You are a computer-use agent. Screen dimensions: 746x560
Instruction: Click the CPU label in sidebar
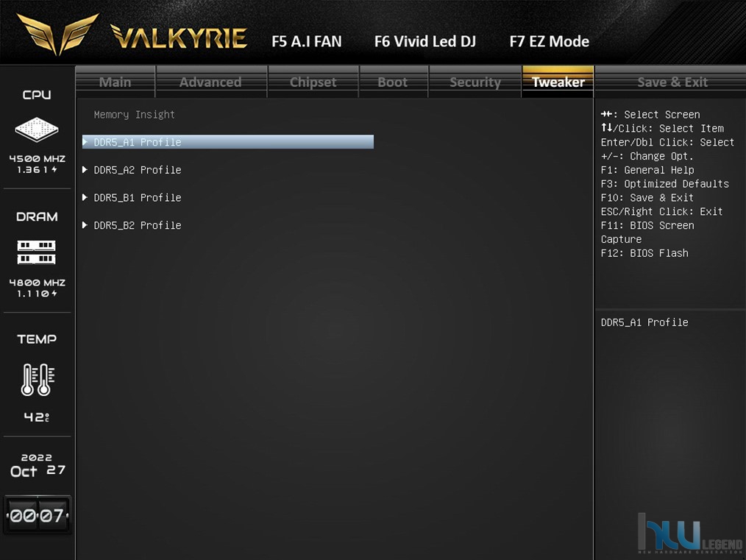[x=37, y=95]
